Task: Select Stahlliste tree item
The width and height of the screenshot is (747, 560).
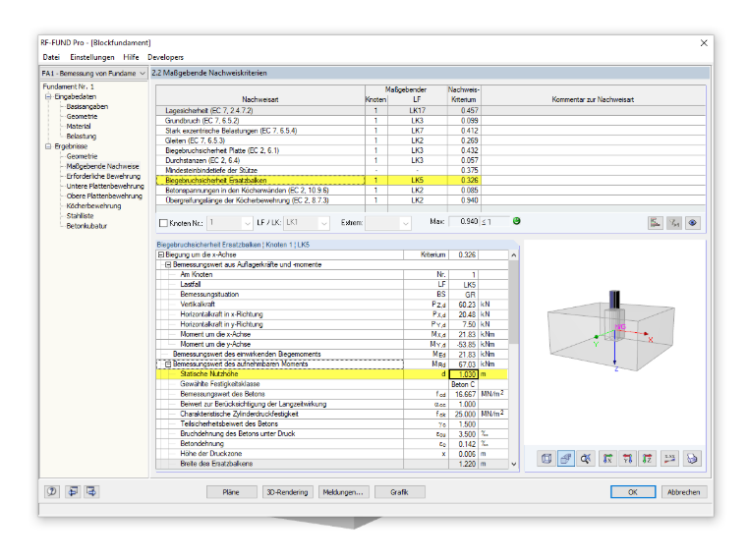Action: (80, 216)
